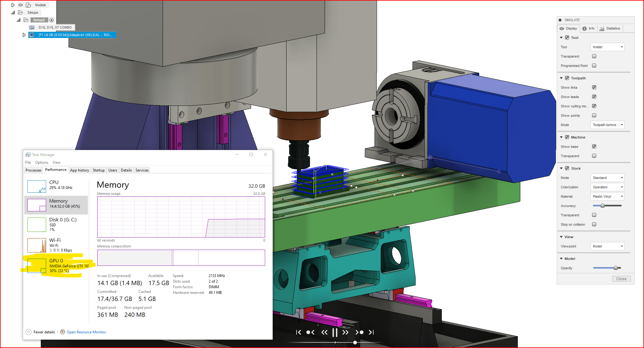Open Resource Monitor link
The height and width of the screenshot is (348, 644).
[x=86, y=332]
